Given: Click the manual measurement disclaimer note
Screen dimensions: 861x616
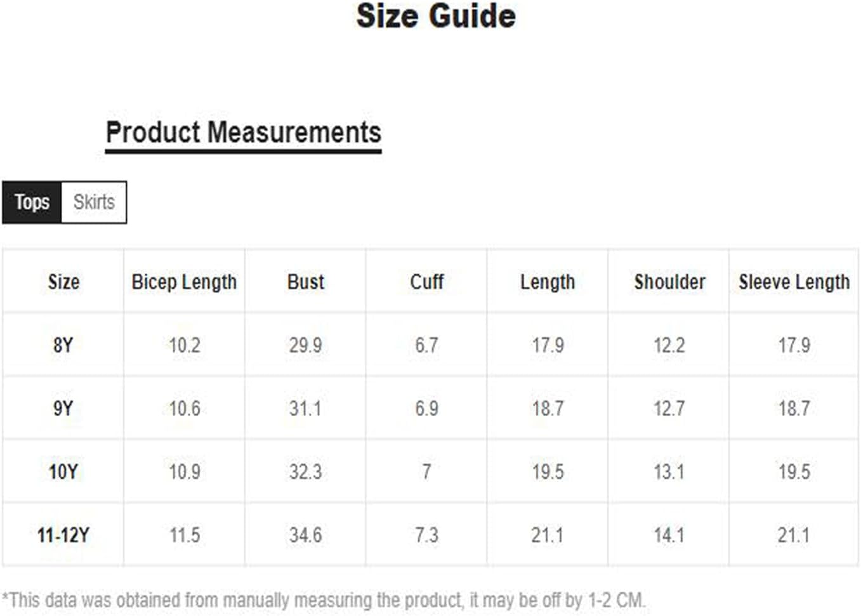Looking at the screenshot, I should click(x=324, y=600).
